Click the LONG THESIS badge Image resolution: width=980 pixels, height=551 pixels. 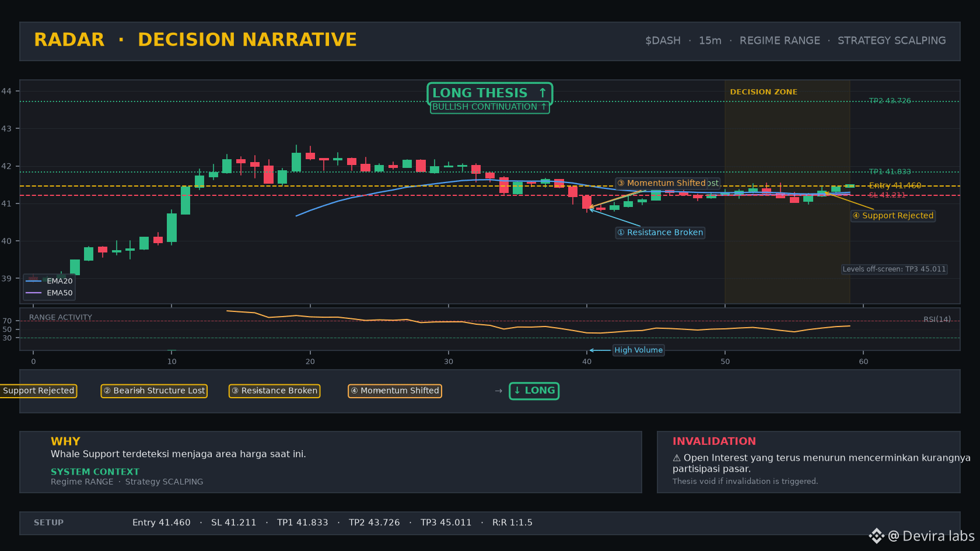[x=489, y=93]
